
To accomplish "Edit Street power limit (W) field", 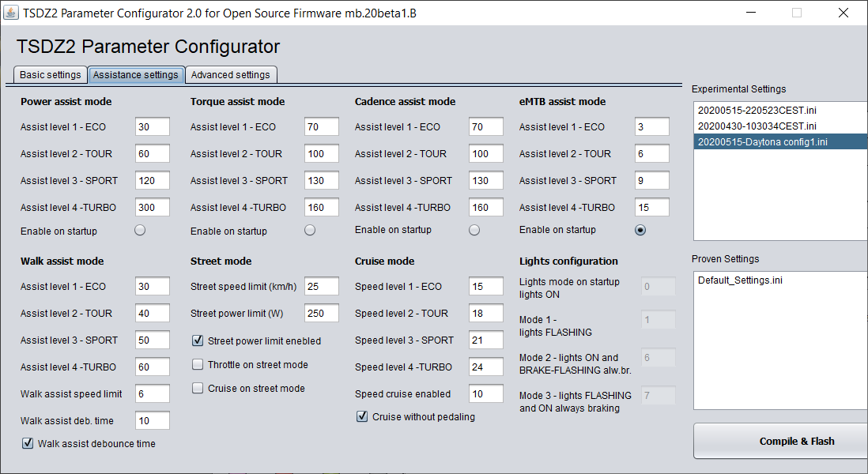I will (322, 313).
